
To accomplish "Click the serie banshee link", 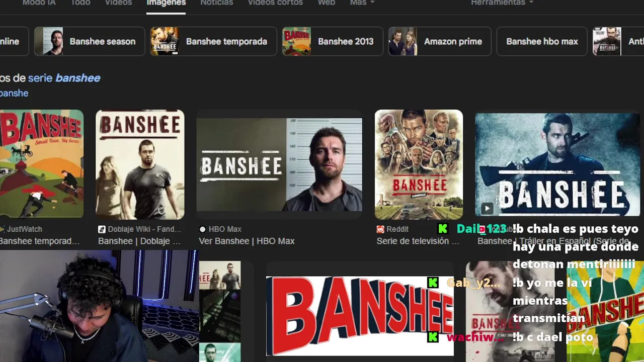I will pyautogui.click(x=64, y=78).
